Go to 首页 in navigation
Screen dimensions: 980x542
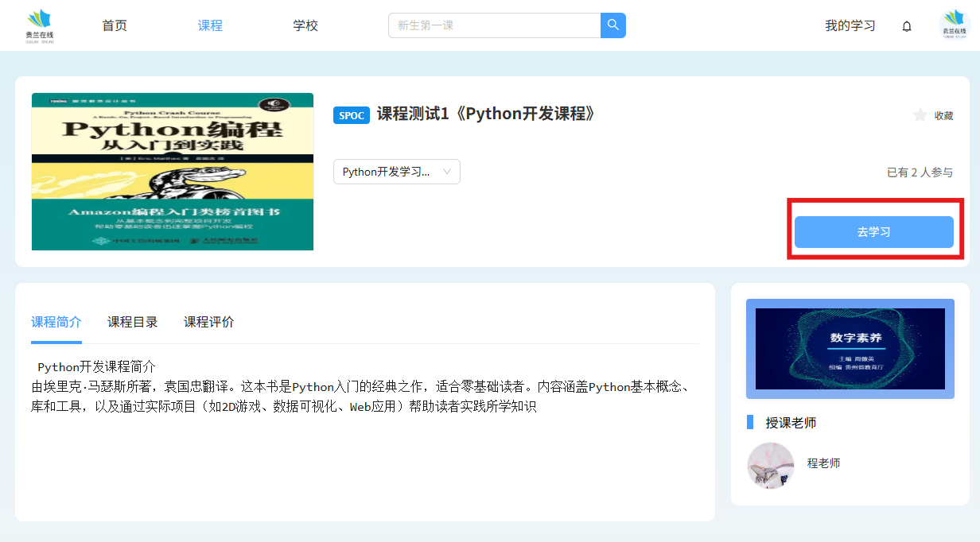point(115,25)
